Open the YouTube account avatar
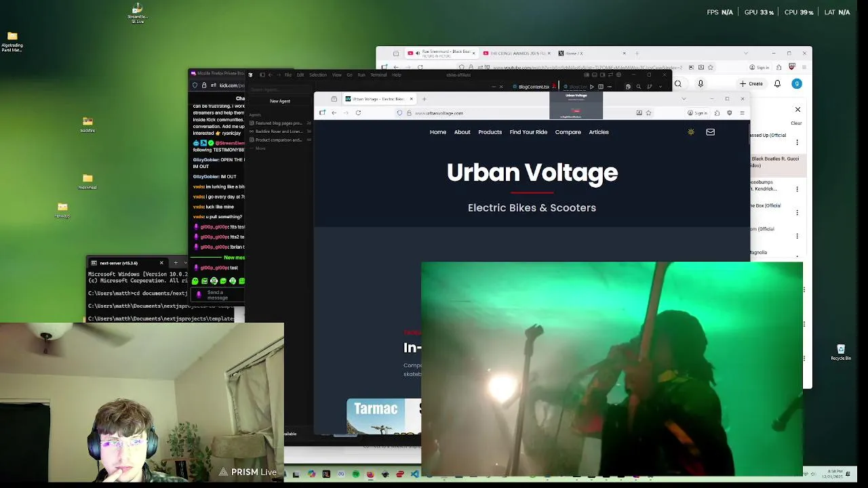Viewport: 868px width, 488px height. point(797,83)
